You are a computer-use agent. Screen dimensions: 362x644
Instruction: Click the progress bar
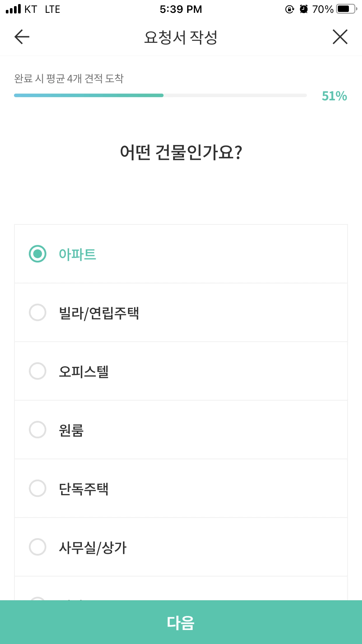tap(160, 95)
